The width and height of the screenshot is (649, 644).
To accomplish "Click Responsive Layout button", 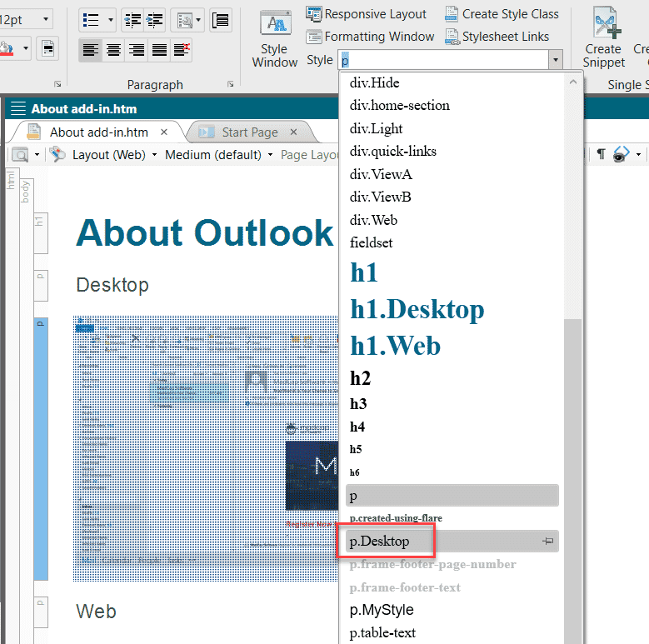I will pyautogui.click(x=366, y=14).
